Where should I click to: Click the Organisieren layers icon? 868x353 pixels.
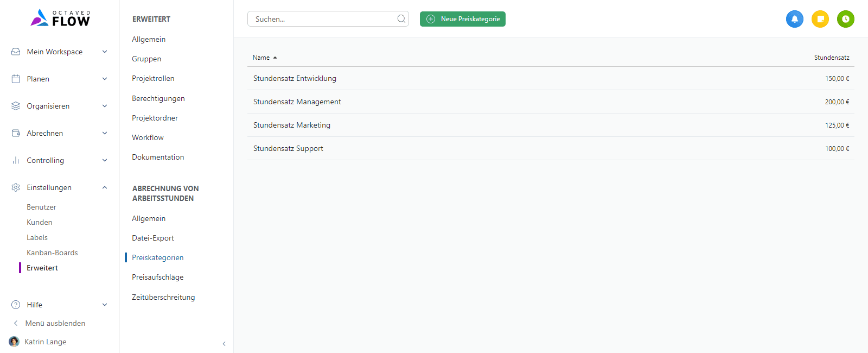click(16, 106)
